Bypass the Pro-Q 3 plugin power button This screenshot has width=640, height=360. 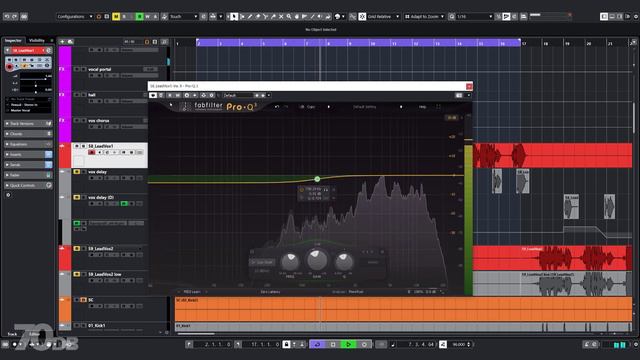(153, 95)
